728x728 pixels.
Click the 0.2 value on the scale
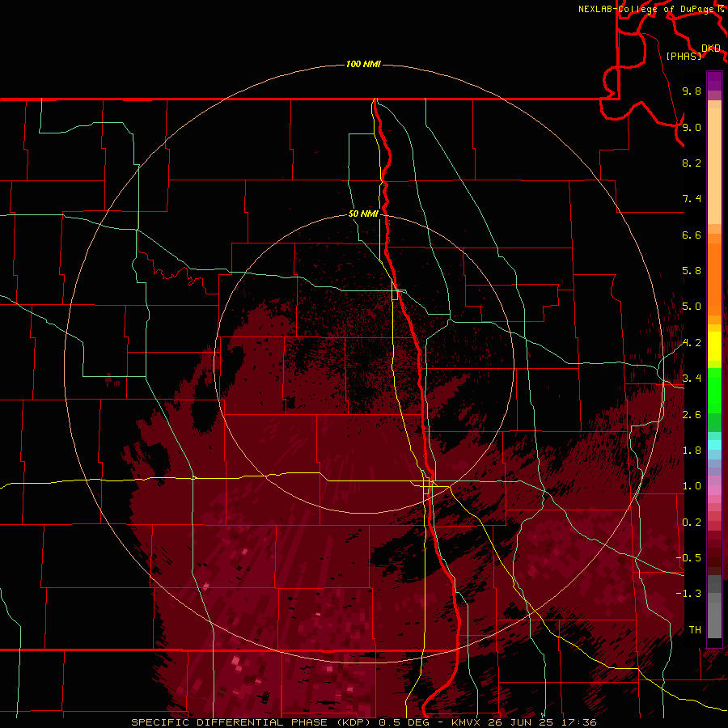(x=692, y=523)
